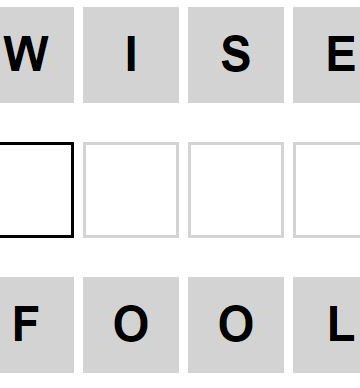Focus the empty box above the L tile

coord(327,190)
